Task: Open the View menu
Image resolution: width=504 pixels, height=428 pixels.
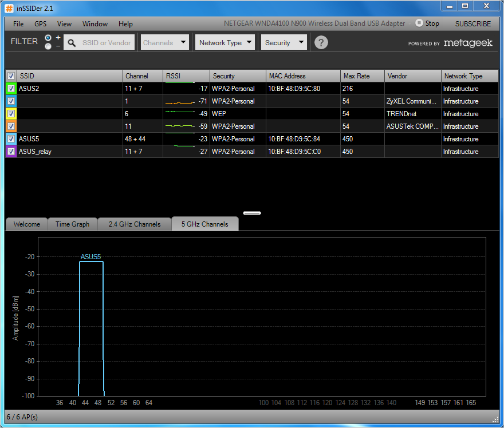Action: point(64,24)
